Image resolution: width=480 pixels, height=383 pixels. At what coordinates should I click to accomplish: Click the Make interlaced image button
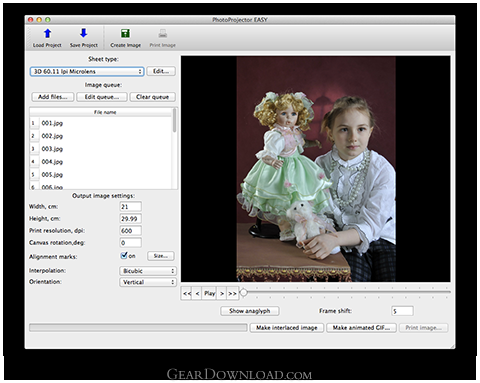(287, 328)
